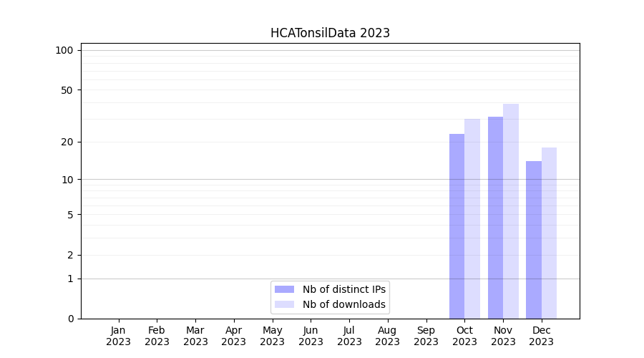
Task: Click the 10 y-axis tick label
Action: tap(67, 180)
